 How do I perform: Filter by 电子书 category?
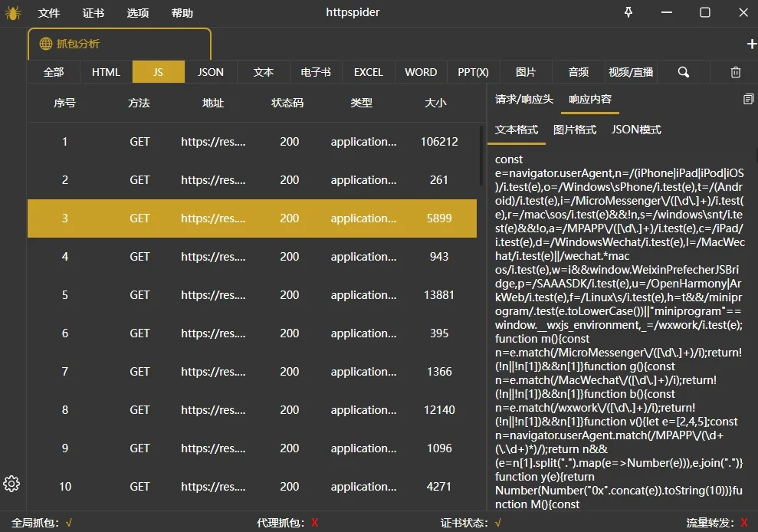[316, 72]
